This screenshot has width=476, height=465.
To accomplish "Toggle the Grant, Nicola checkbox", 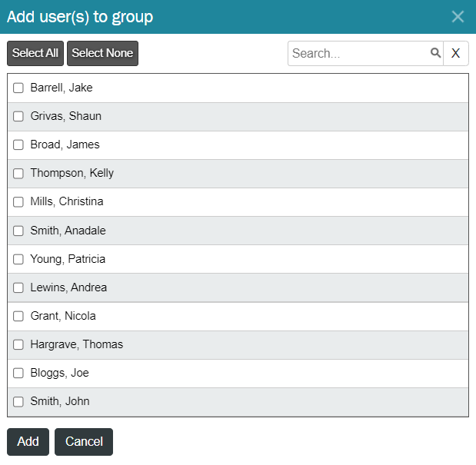I will pyautogui.click(x=18, y=316).
